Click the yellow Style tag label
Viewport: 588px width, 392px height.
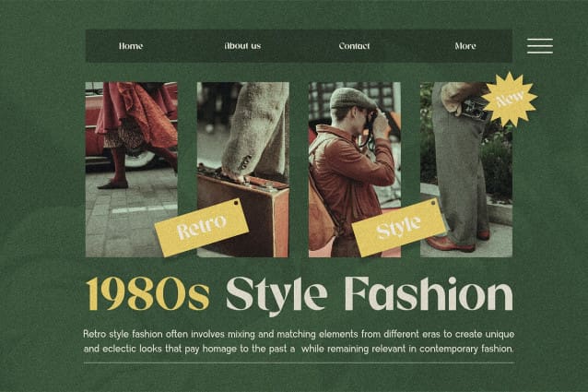399,227
